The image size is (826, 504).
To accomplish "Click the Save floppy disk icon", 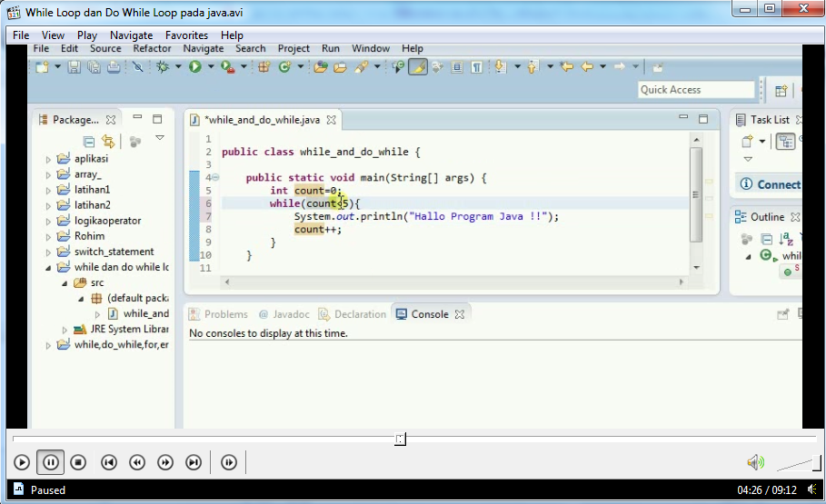I will (74, 67).
